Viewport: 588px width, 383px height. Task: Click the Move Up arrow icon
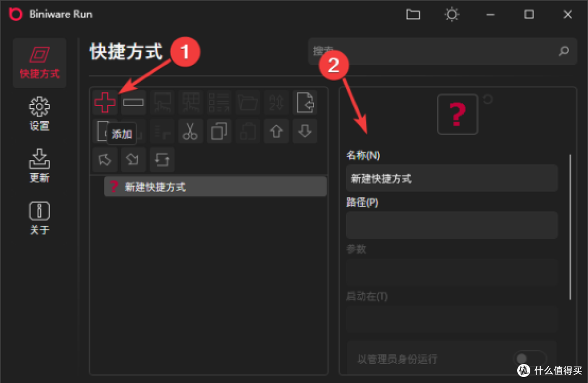pos(276,131)
